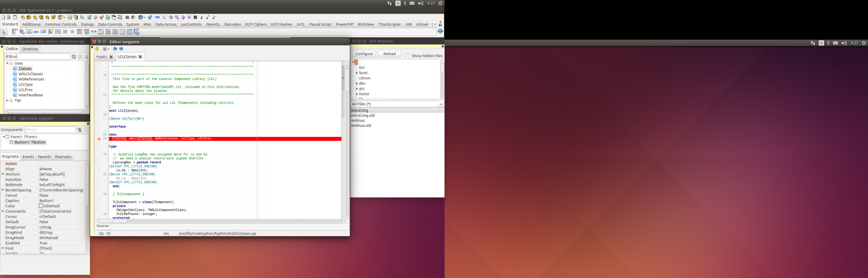The width and height of the screenshot is (868, 278).
Task: Click the Source tab at editor bottom
Action: [x=103, y=226]
